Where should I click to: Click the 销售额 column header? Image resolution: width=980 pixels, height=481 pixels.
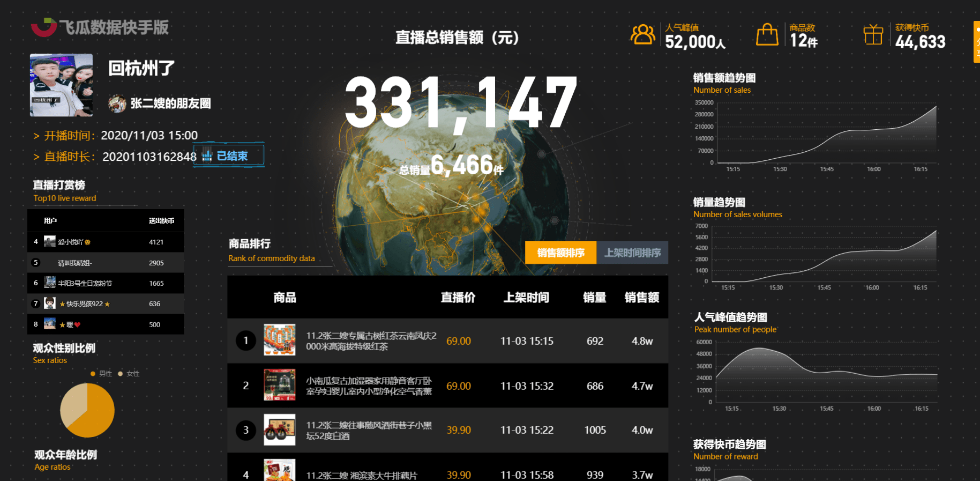pos(641,298)
